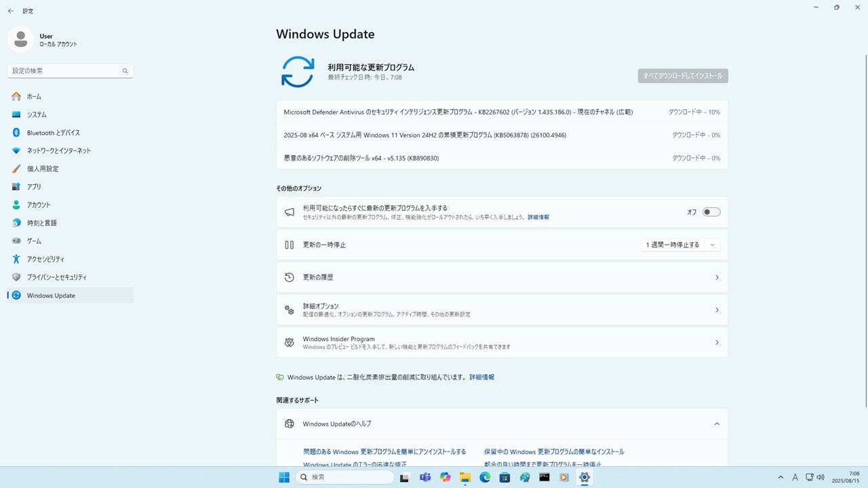
Task: Open the システム settings category
Action: (71, 115)
